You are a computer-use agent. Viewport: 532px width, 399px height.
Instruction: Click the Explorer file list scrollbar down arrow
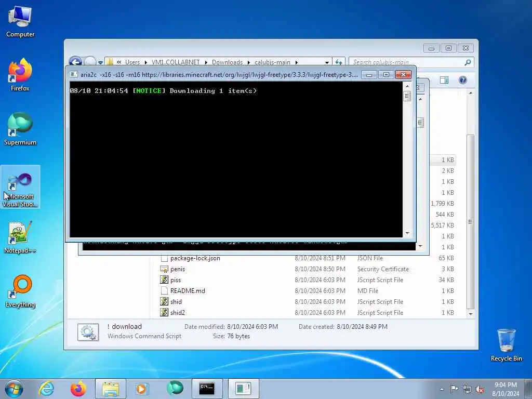(x=470, y=314)
